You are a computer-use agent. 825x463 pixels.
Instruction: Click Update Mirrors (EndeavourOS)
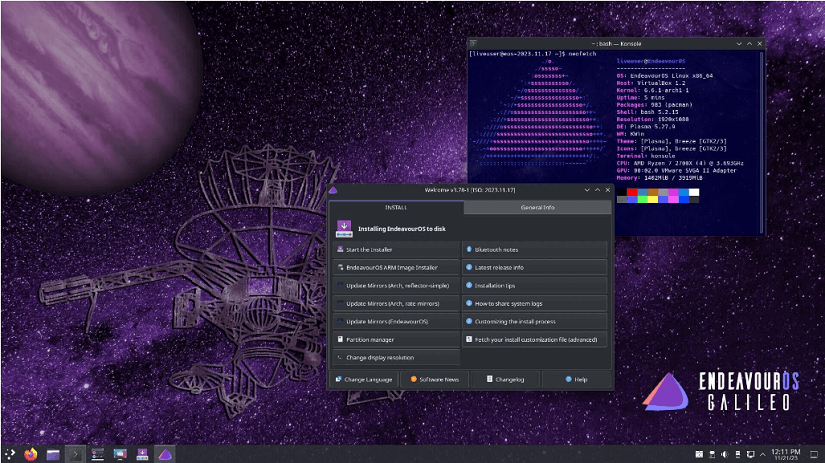[396, 321]
